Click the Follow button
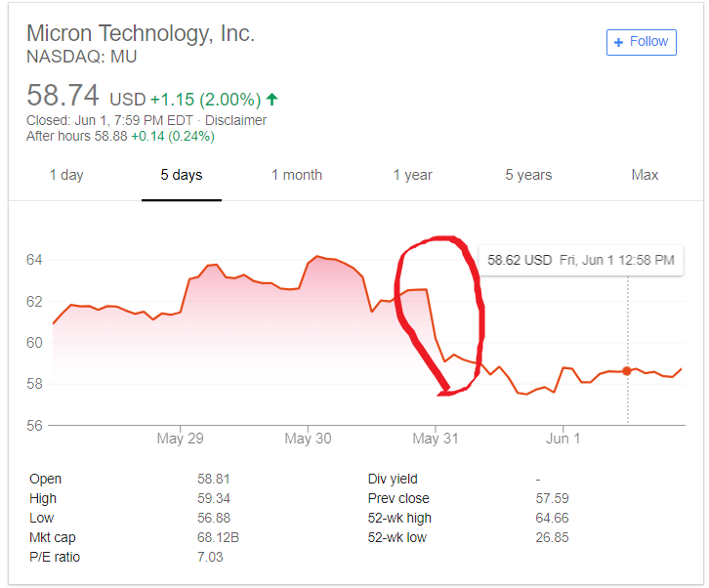This screenshot has width=709, height=588. click(x=642, y=43)
